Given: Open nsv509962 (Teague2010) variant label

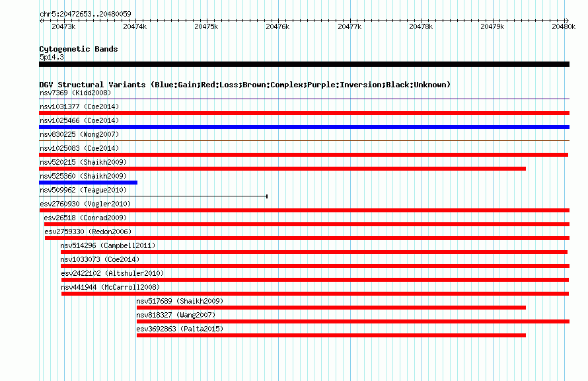Looking at the screenshot, I should coord(83,190).
